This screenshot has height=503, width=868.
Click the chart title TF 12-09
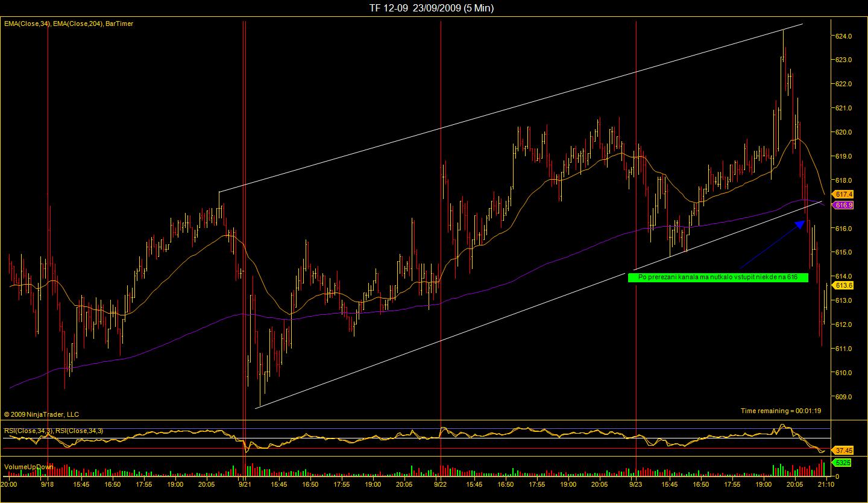389,8
